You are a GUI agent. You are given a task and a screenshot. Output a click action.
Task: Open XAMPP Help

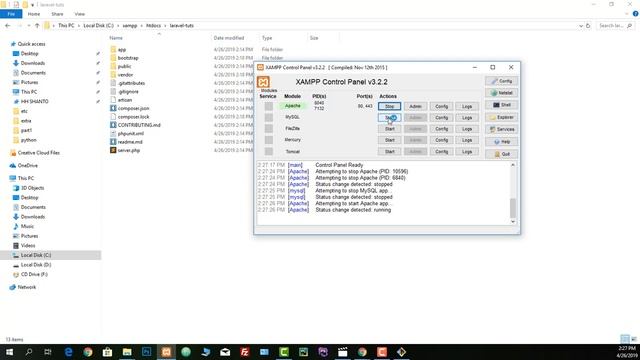(x=501, y=142)
